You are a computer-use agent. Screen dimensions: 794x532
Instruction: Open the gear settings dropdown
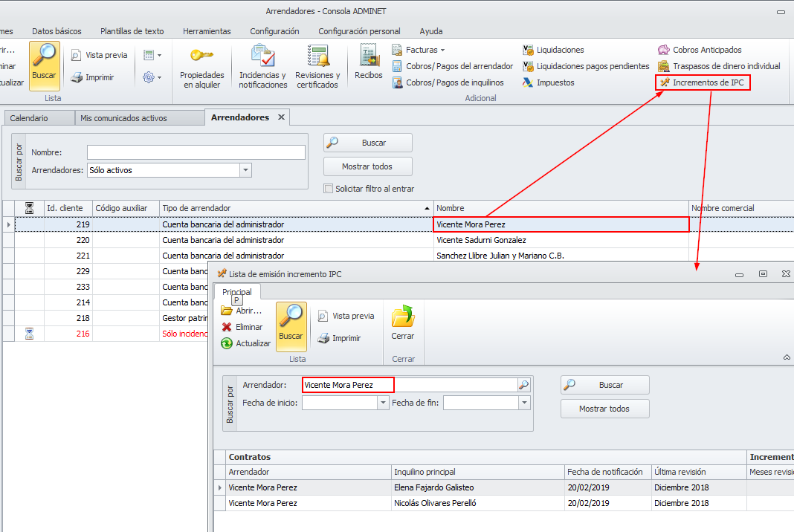click(152, 77)
